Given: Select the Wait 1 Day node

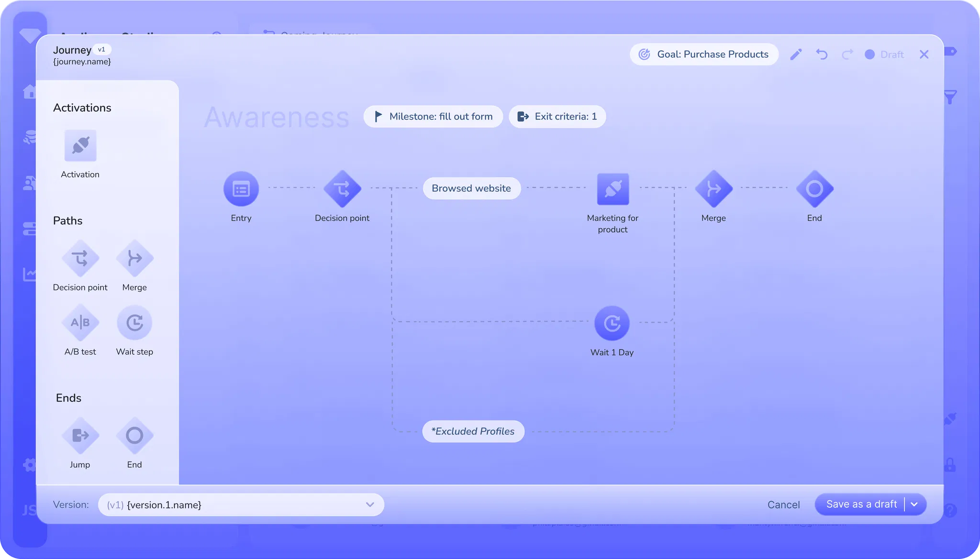Looking at the screenshot, I should pyautogui.click(x=612, y=324).
